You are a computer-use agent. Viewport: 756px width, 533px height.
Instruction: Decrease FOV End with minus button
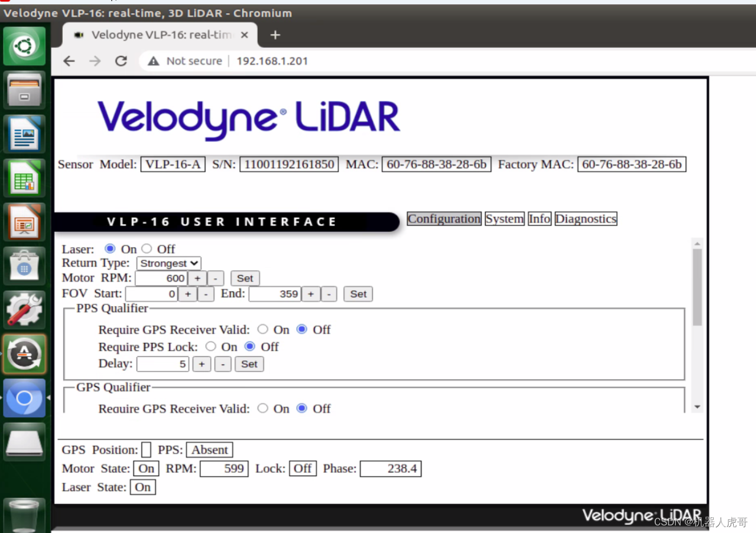[x=329, y=294]
